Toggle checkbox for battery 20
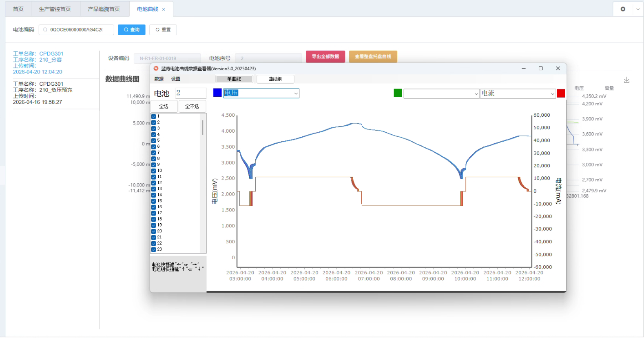 coord(154,231)
